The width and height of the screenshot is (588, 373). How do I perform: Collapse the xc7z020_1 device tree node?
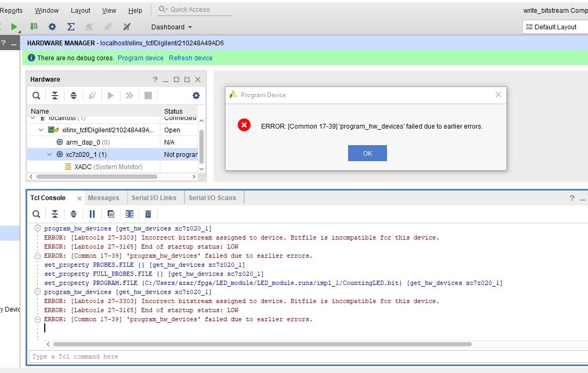pos(50,155)
